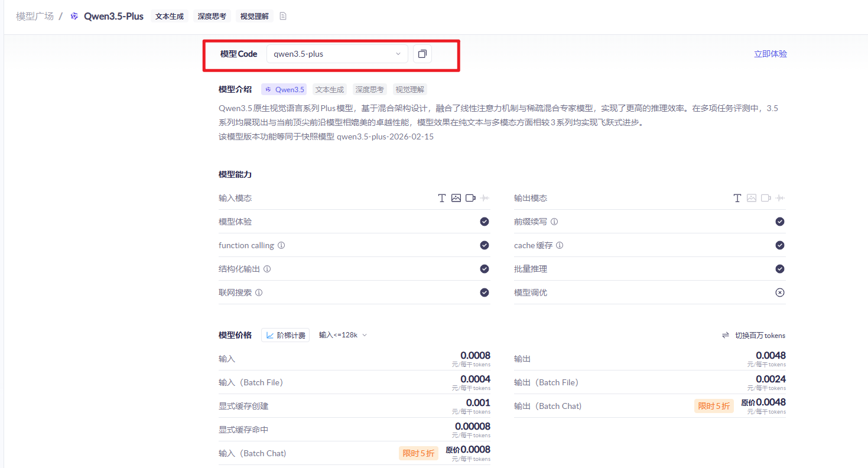This screenshot has width=868, height=468.
Task: Show the info tooltip for 结构化输出
Action: [x=267, y=269]
